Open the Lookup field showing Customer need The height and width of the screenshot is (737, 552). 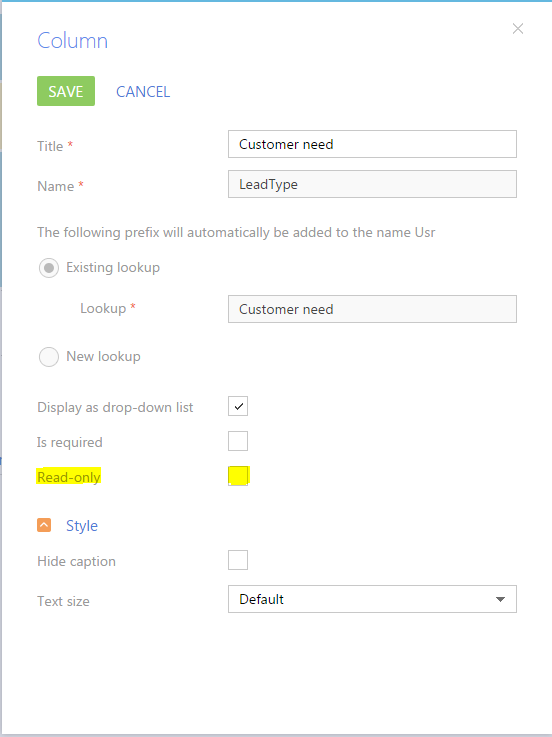click(372, 309)
